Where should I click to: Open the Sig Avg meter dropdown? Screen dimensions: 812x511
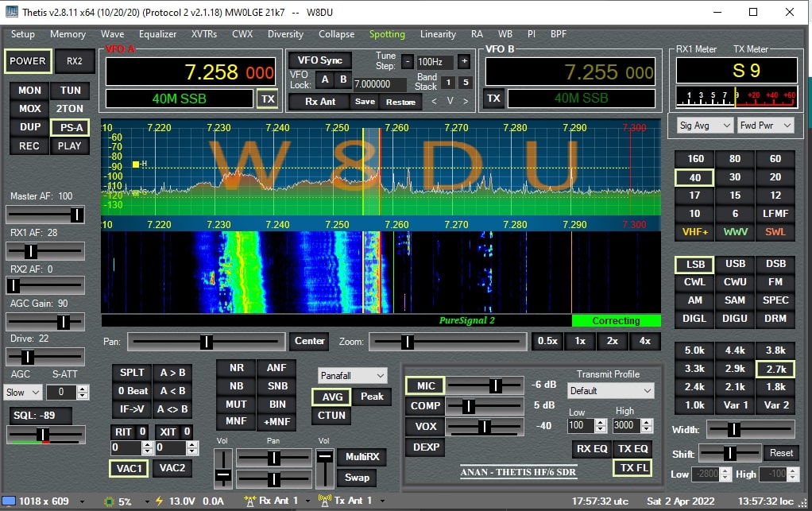(x=705, y=126)
